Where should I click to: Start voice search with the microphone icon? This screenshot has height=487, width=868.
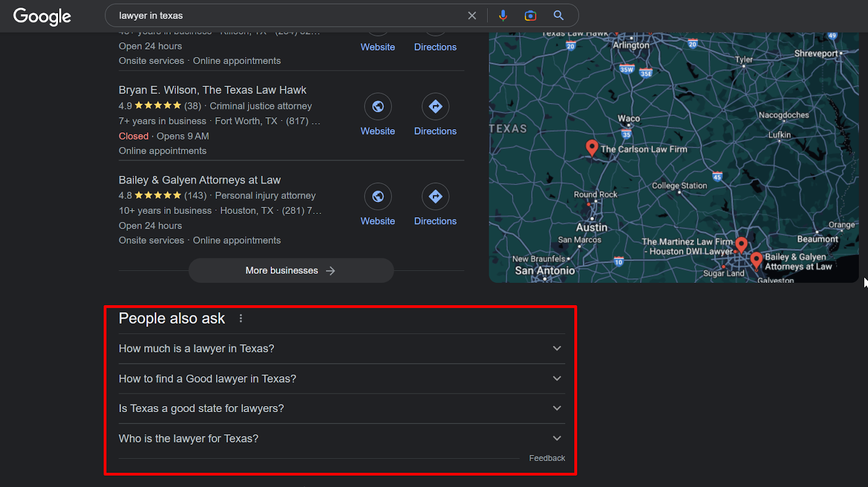pos(503,16)
